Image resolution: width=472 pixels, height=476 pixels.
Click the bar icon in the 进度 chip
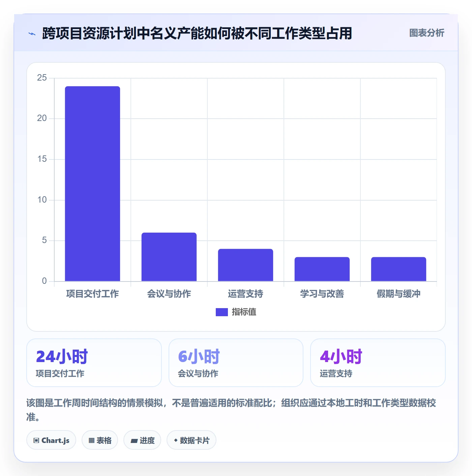[x=134, y=441]
